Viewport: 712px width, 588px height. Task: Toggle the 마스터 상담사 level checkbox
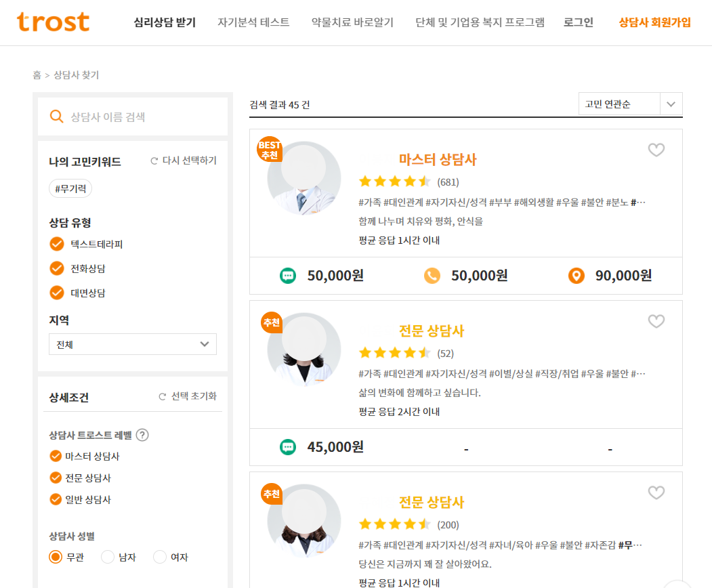click(x=56, y=456)
